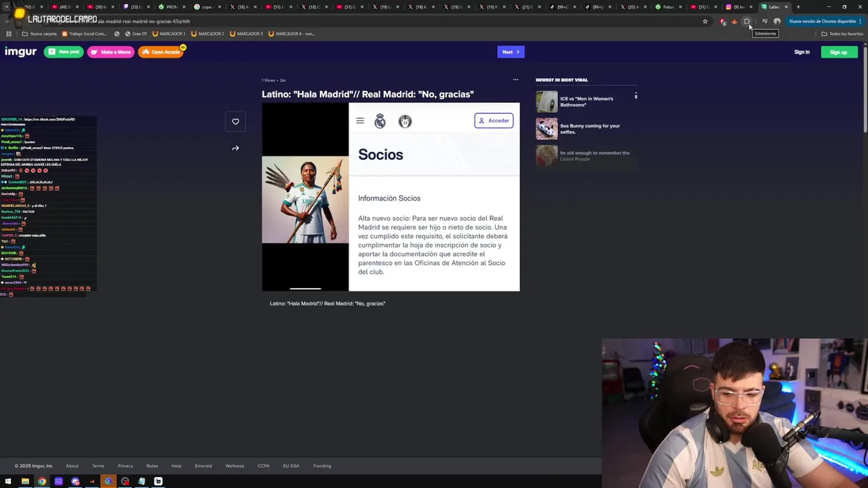
Task: Open the Terms footer link
Action: pyautogui.click(x=98, y=466)
